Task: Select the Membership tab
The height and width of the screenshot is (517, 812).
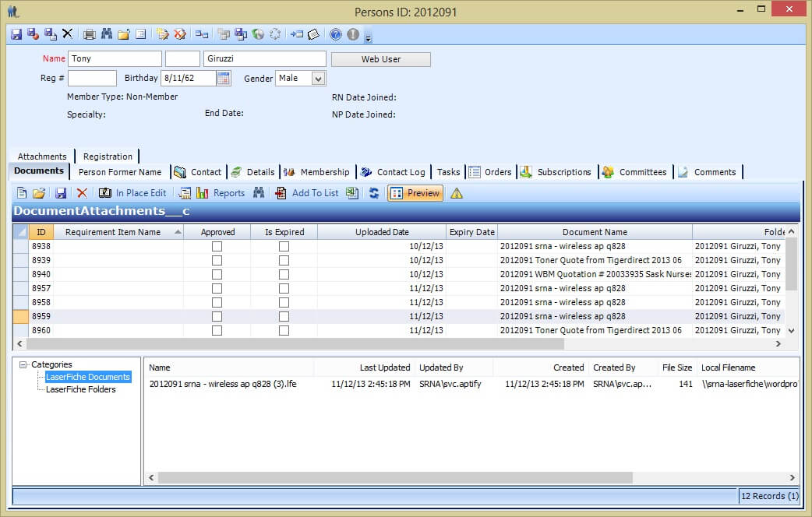Action: (318, 172)
